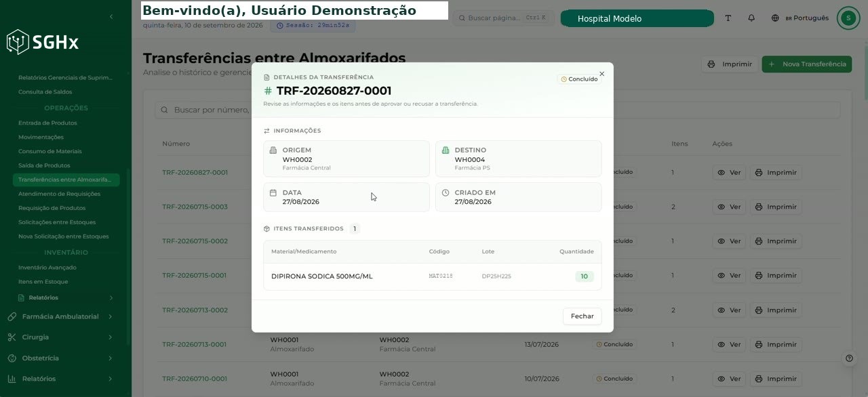
Task: Click the bottom Relatórios chart icon
Action: [12, 379]
